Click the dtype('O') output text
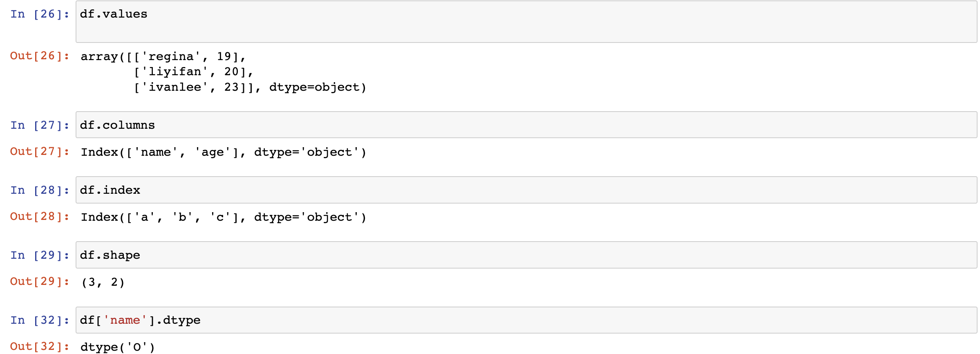 [x=118, y=347]
